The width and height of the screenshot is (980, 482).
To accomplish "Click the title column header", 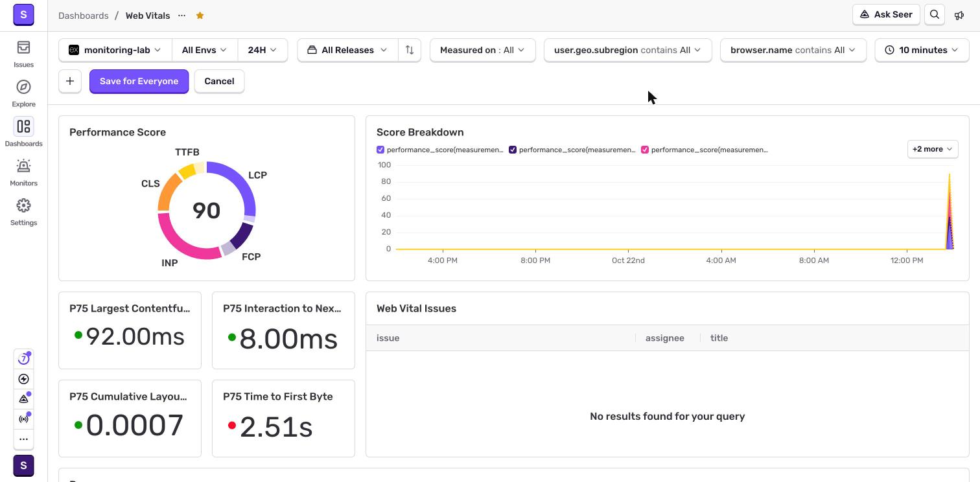I will (x=719, y=338).
